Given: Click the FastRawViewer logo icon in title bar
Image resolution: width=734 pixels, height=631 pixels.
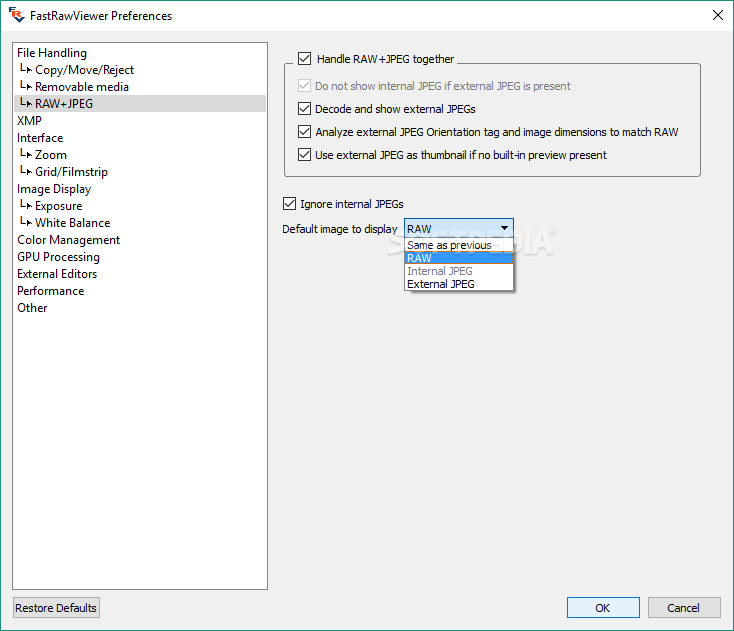Looking at the screenshot, I should pyautogui.click(x=16, y=15).
